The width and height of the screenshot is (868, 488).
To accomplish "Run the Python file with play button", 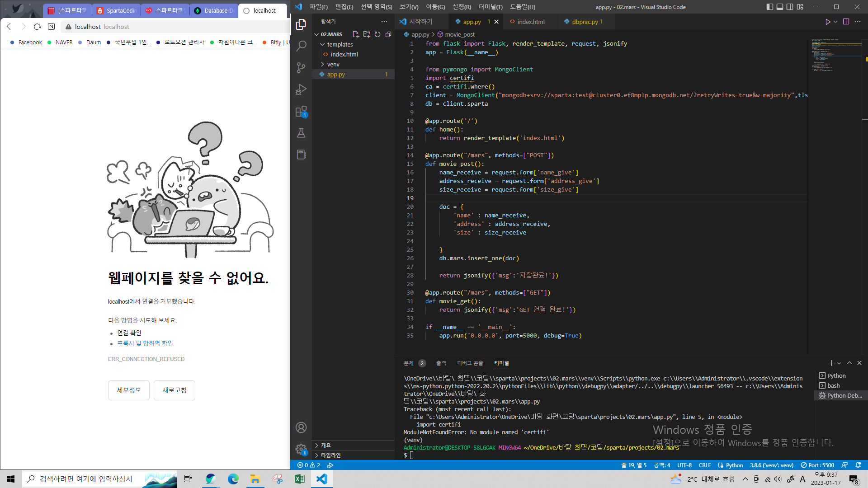I will 828,22.
